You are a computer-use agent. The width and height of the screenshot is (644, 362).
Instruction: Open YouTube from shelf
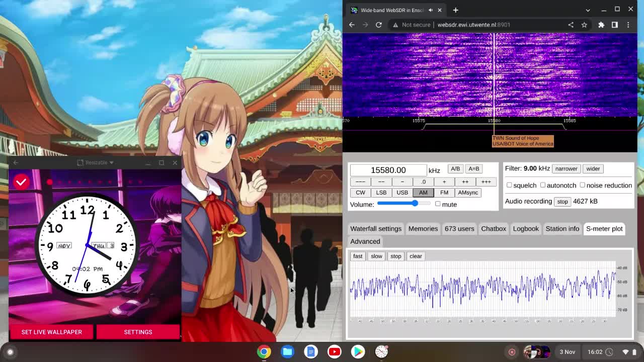tap(334, 352)
